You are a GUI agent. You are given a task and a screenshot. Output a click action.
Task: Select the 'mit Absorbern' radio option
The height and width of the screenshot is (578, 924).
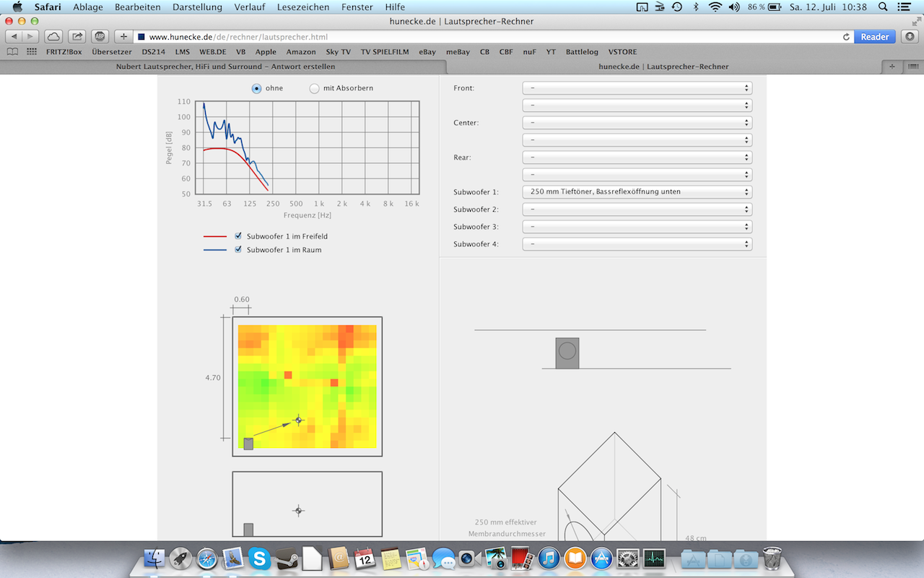click(x=314, y=88)
